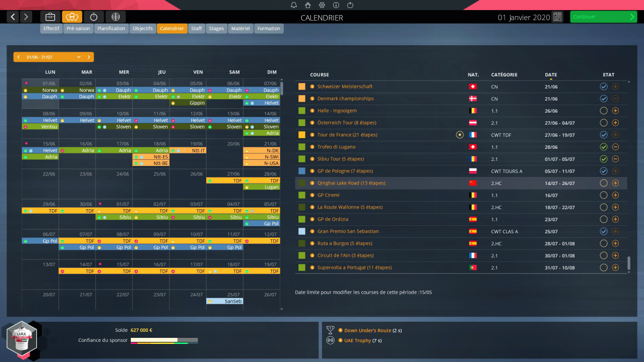Open the settings gear icon
The height and width of the screenshot is (362, 644).
click(x=322, y=5)
